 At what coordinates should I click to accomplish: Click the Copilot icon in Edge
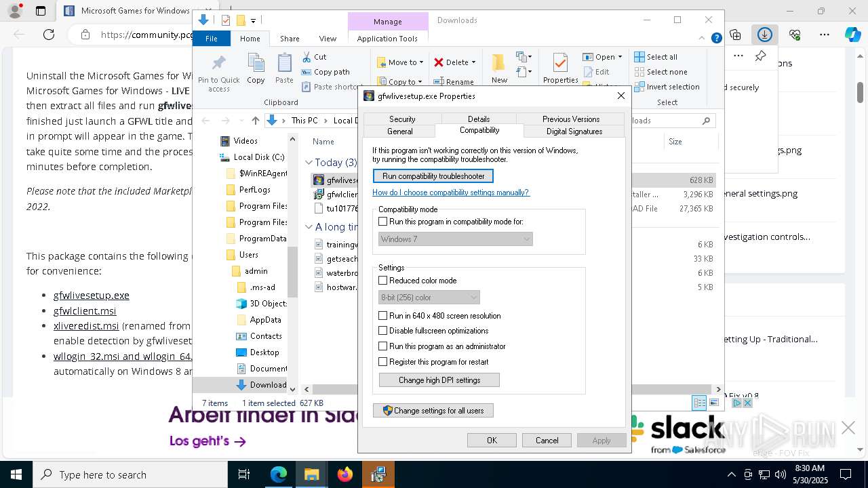coord(852,35)
